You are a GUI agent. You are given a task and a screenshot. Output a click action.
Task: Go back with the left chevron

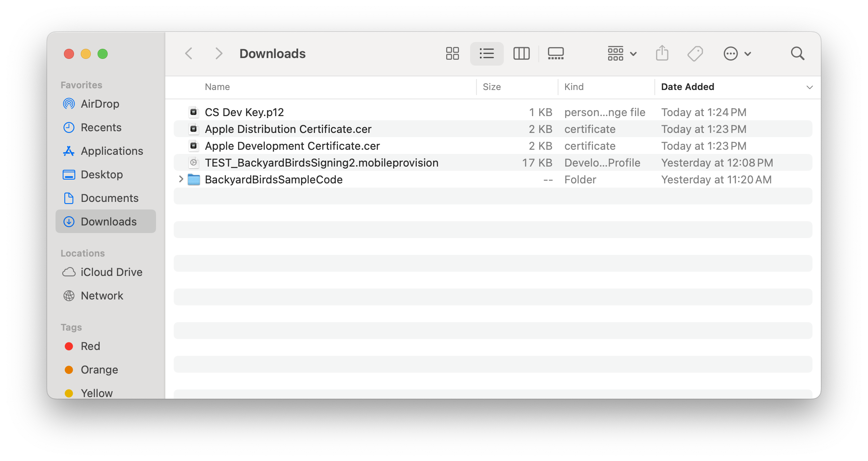[x=189, y=53]
